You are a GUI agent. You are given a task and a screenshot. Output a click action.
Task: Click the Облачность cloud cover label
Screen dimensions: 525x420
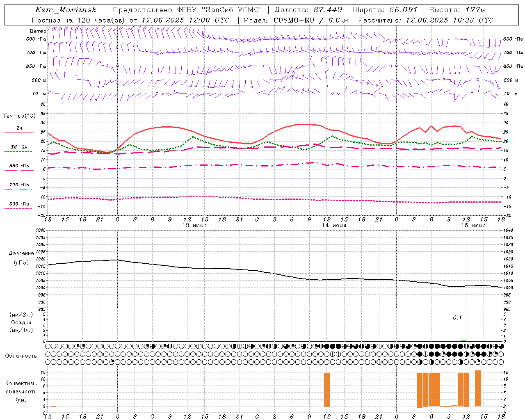point(21,356)
